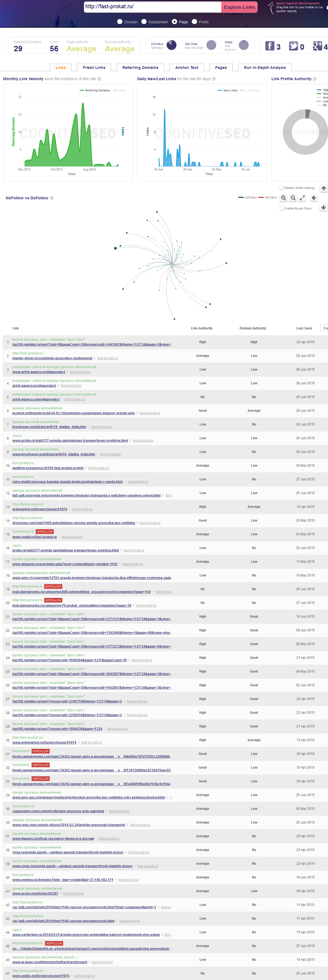Check the Disable (faster loading) checkbox
This screenshot has width=328, height=980.
[x=281, y=187]
